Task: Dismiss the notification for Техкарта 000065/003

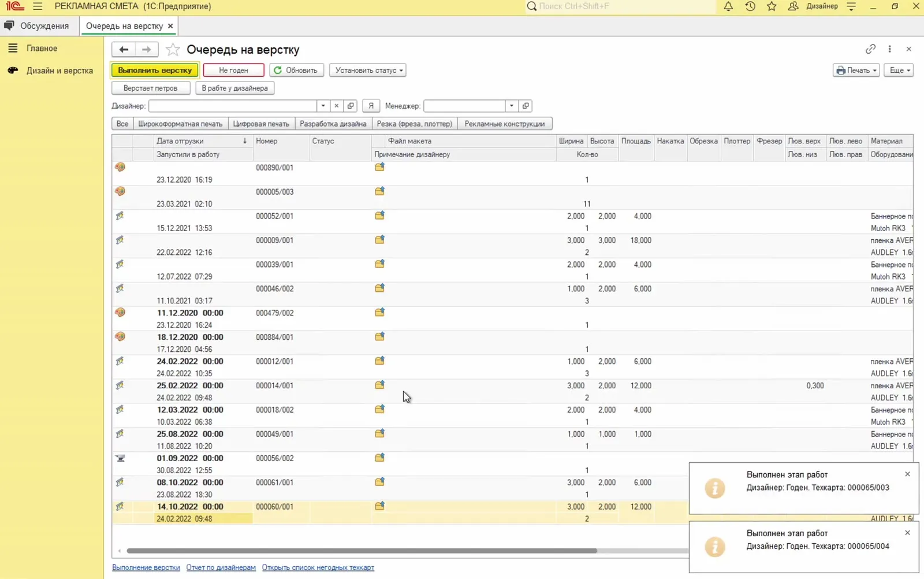Action: (x=907, y=474)
